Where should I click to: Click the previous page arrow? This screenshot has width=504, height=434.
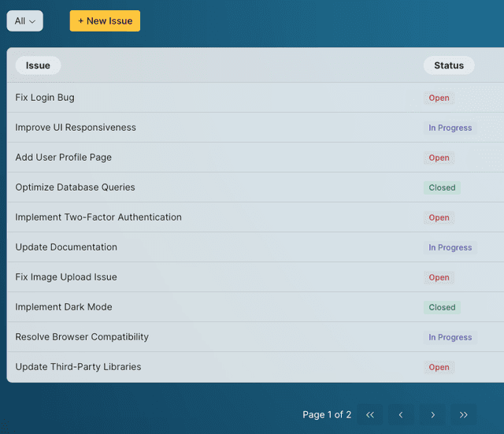click(401, 415)
